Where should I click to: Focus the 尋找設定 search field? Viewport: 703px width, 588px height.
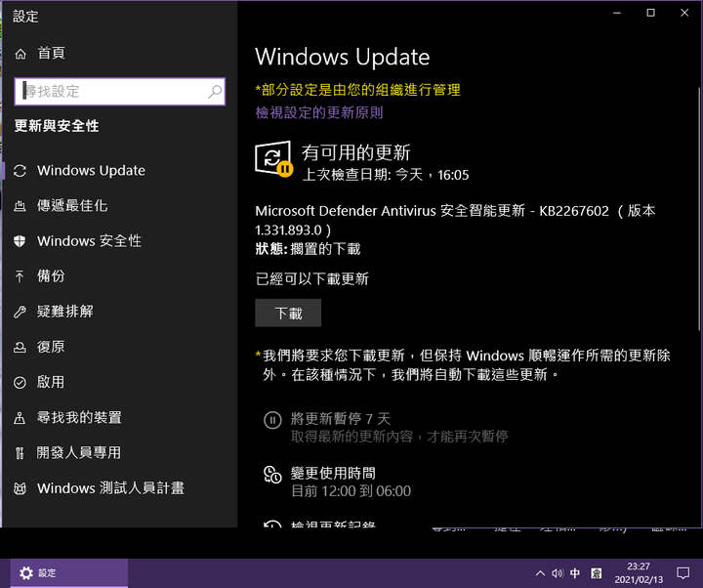click(120, 92)
